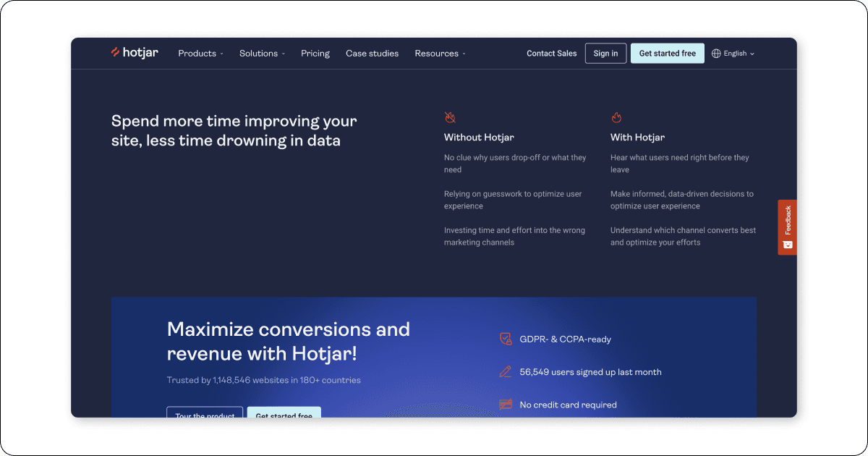Open Case studies in navigation

tap(372, 54)
